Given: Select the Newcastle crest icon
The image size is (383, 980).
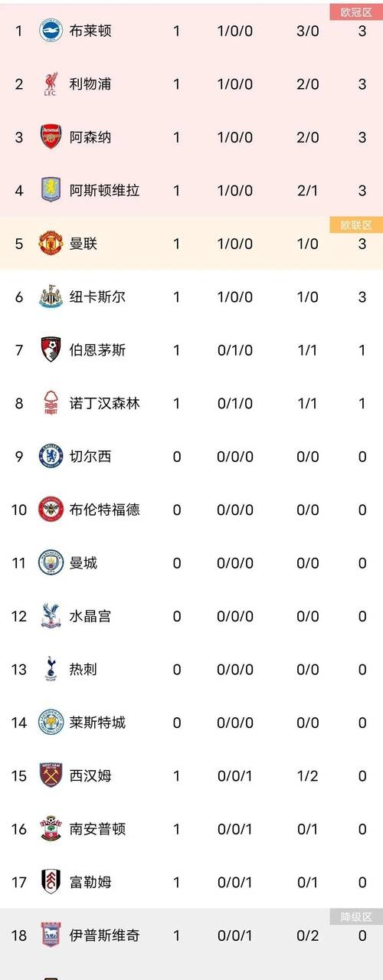Looking at the screenshot, I should (51, 297).
